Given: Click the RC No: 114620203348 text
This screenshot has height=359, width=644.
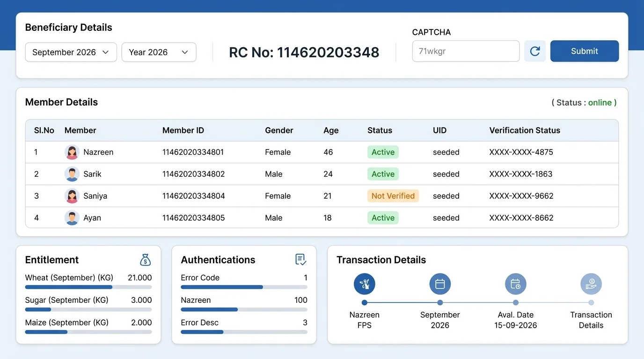Looking at the screenshot, I should (304, 52).
